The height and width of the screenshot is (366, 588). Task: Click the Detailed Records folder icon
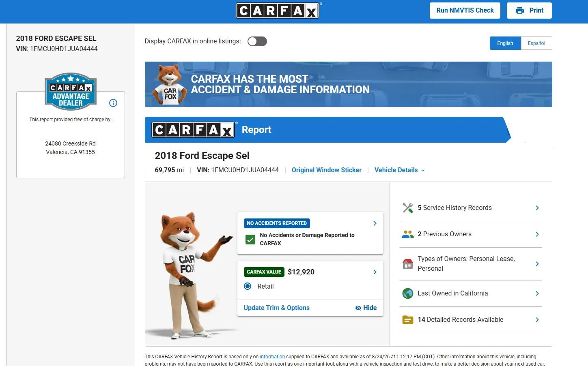(x=408, y=320)
